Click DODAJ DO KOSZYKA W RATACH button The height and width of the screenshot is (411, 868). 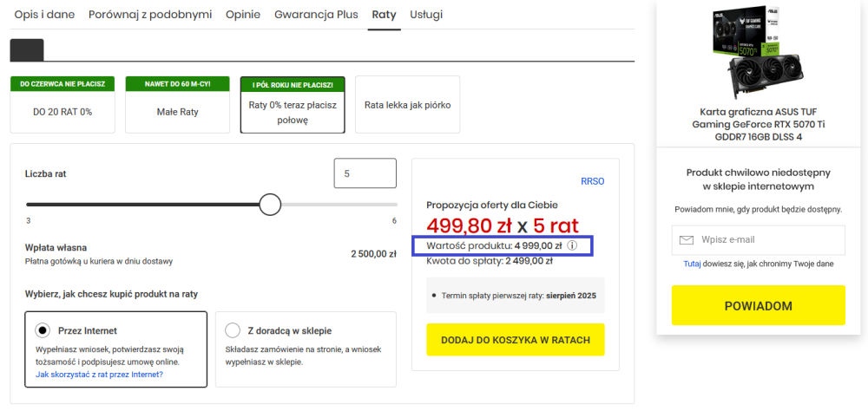[x=516, y=340]
